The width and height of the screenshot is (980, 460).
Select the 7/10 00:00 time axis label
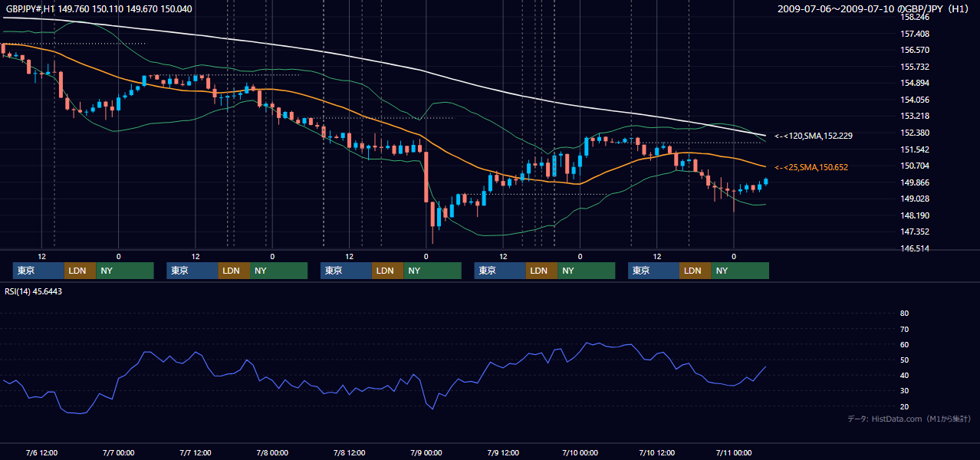click(580, 452)
